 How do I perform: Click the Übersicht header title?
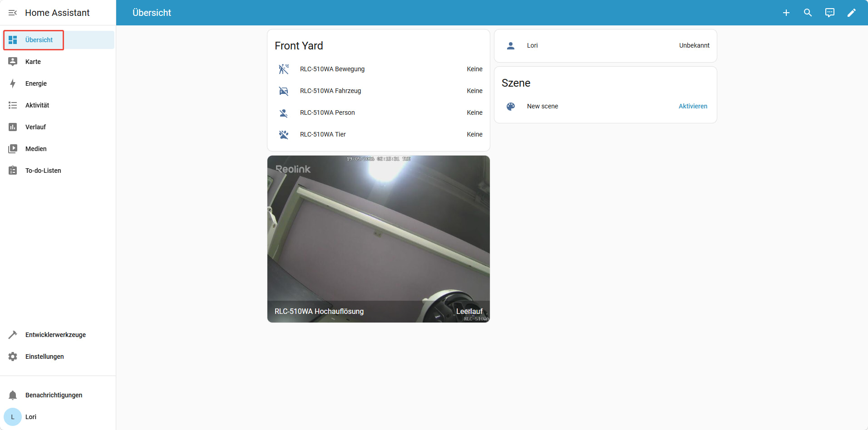(152, 13)
